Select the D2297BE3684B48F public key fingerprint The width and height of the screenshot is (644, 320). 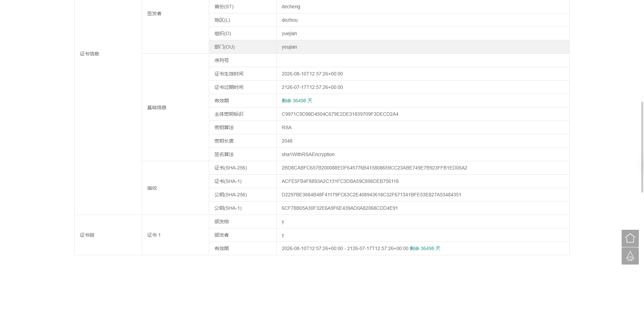372,195
